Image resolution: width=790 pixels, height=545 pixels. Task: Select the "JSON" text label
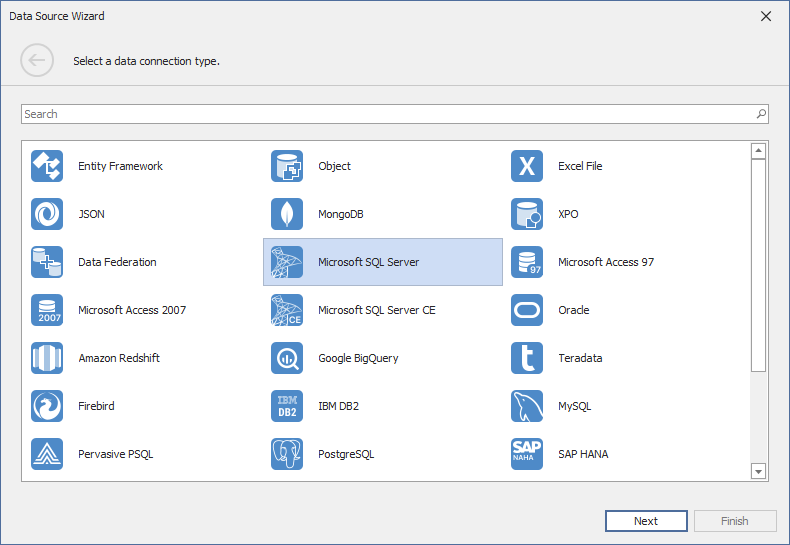pos(91,214)
